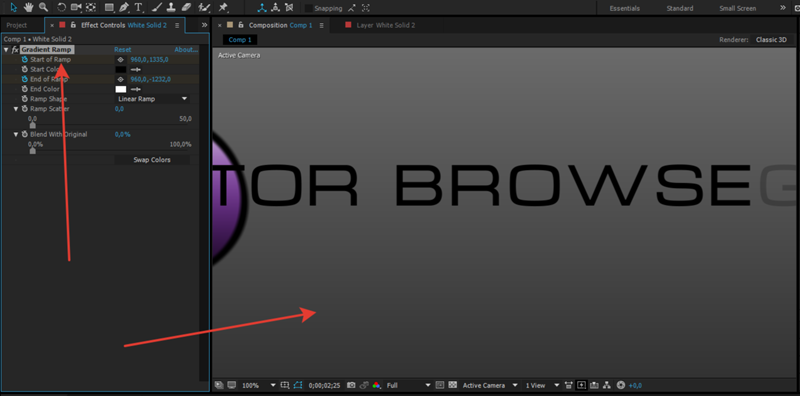This screenshot has height=396, width=800.
Task: Open the Project panel tab
Action: coord(17,25)
